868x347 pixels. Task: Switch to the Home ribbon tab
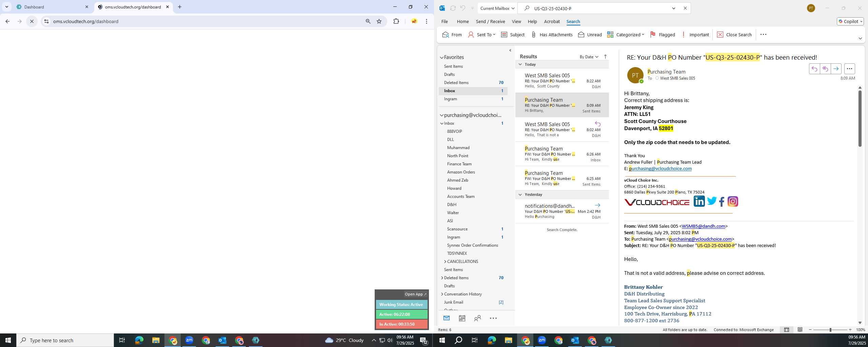tap(463, 21)
